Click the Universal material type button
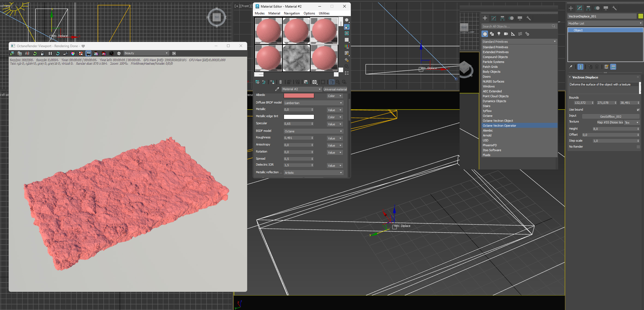Viewport: 644px width, 310px height. click(x=335, y=89)
